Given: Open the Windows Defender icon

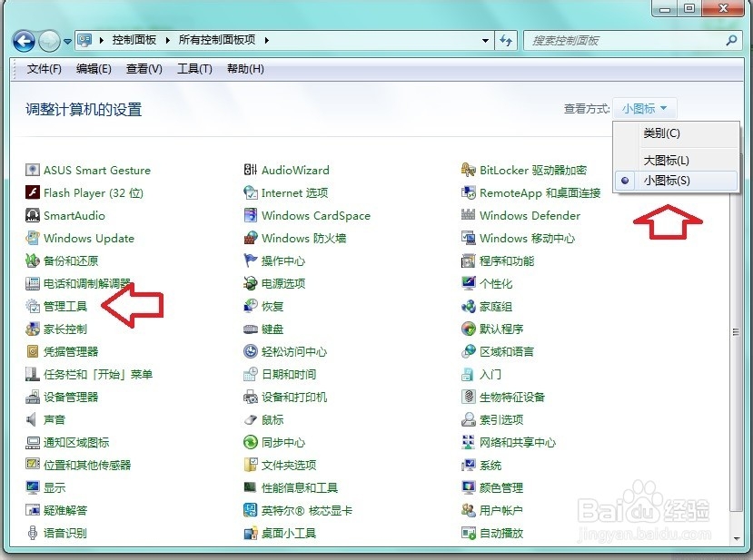Looking at the screenshot, I should pyautogui.click(x=468, y=215).
